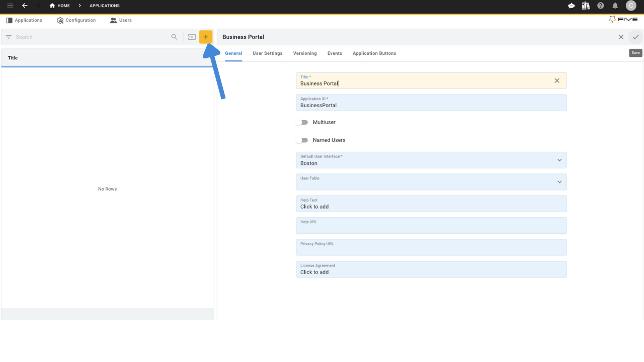Open the filter icon in search bar
644x362 pixels.
(8, 37)
